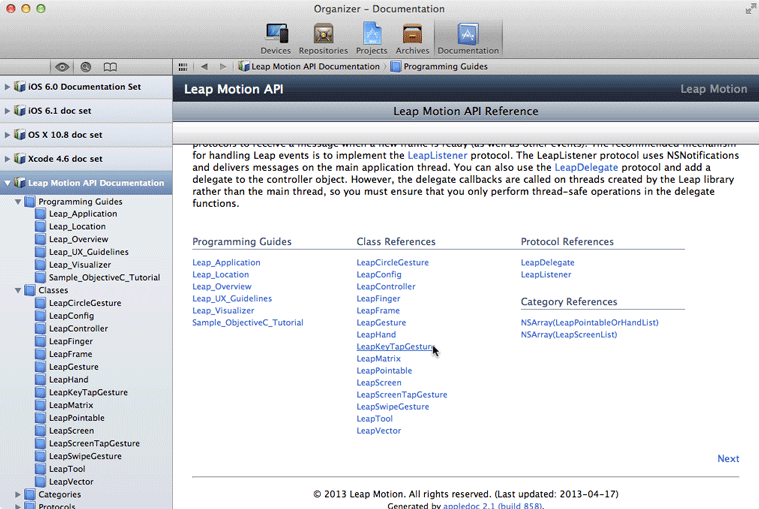Expand the Xcode 4.6 doc set
759x509 pixels.
point(8,159)
